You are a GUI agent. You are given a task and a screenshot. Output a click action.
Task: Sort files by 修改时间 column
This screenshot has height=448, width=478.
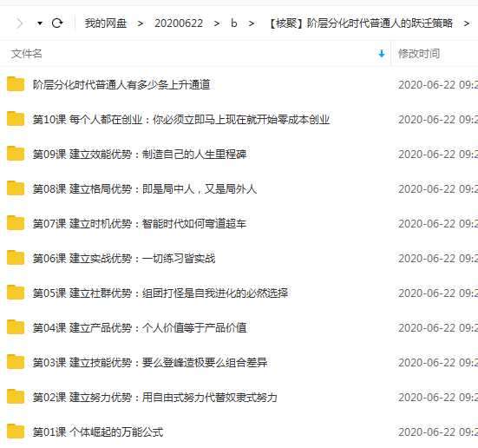[x=418, y=54]
